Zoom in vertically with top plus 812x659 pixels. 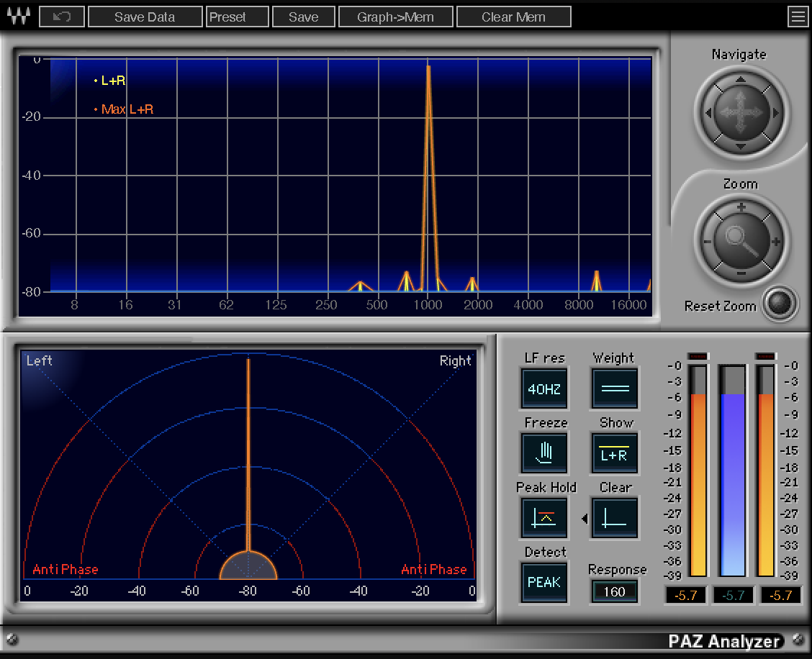click(741, 207)
